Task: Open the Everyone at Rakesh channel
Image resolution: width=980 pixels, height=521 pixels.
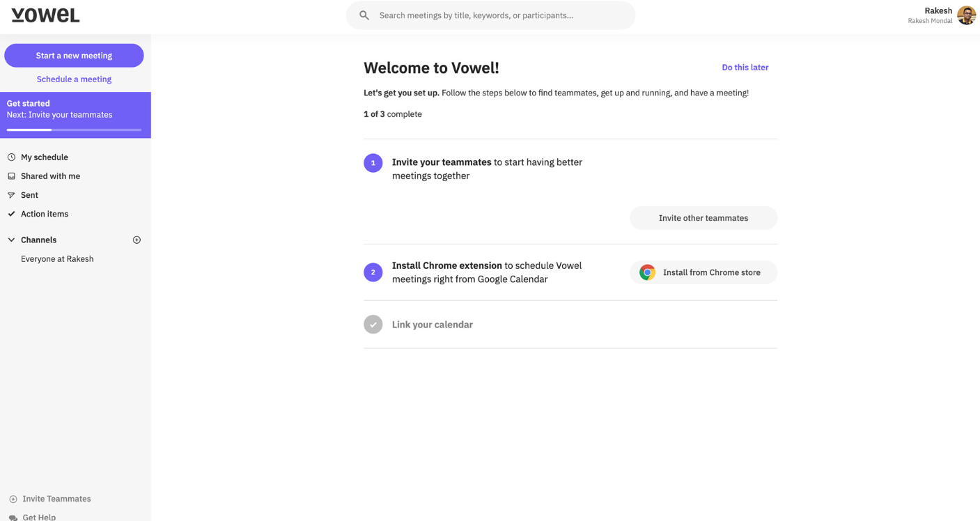Action: [x=57, y=259]
